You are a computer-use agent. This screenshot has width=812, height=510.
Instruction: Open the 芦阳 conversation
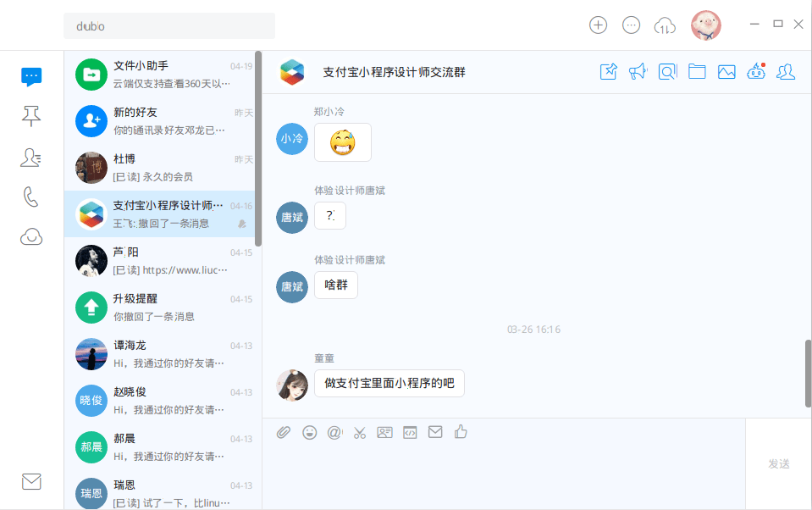[x=161, y=261]
